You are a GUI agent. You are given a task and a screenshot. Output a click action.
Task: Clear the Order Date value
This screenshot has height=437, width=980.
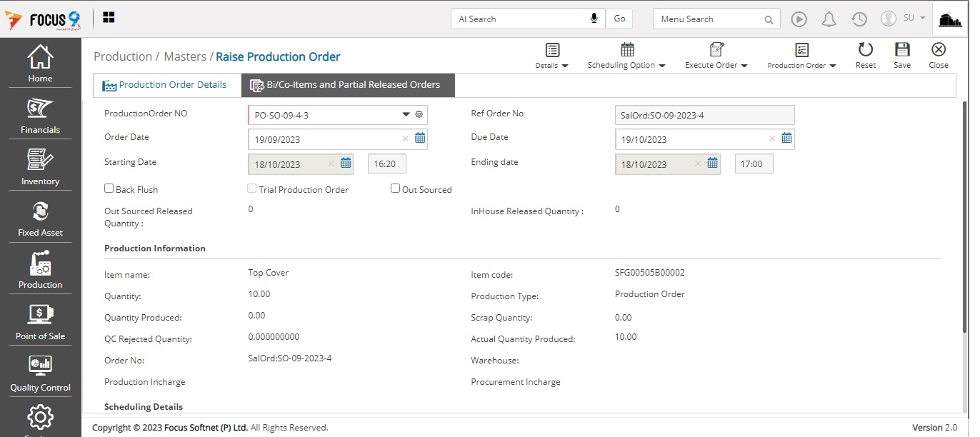tap(406, 139)
